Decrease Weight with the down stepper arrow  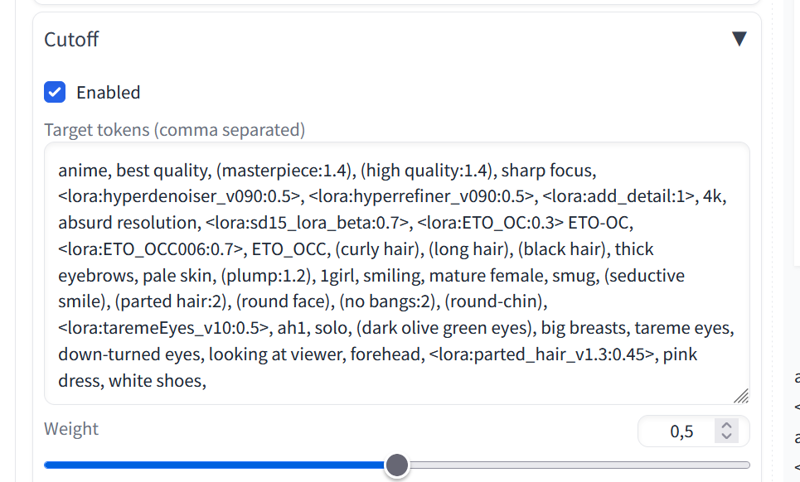[x=727, y=436]
